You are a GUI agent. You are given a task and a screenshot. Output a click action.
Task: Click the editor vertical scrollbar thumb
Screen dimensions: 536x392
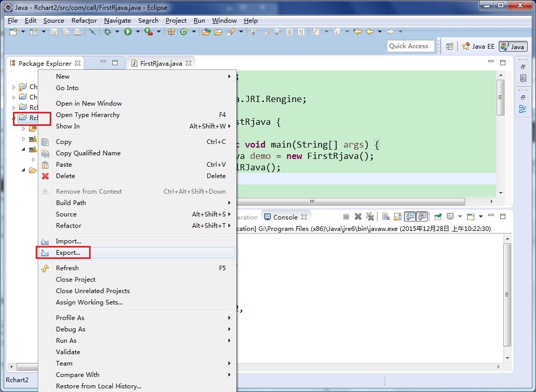500,98
